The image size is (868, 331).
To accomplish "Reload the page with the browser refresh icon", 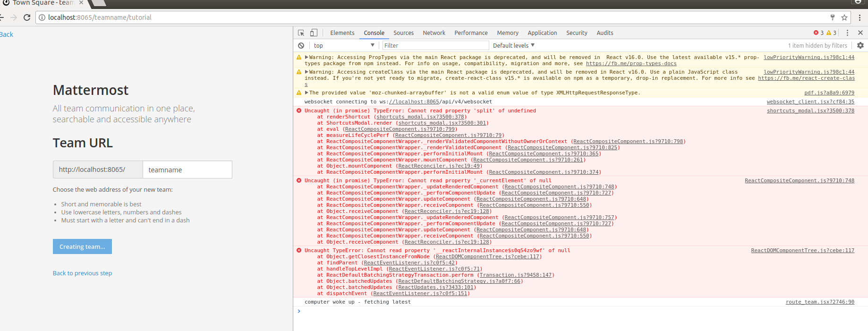I will [x=27, y=17].
